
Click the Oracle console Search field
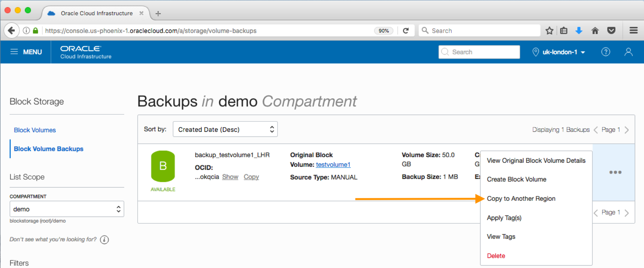coord(479,52)
